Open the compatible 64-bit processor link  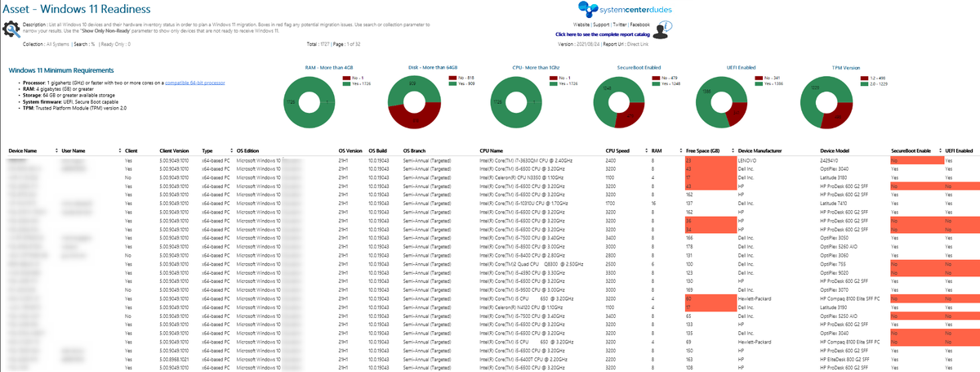(x=194, y=83)
